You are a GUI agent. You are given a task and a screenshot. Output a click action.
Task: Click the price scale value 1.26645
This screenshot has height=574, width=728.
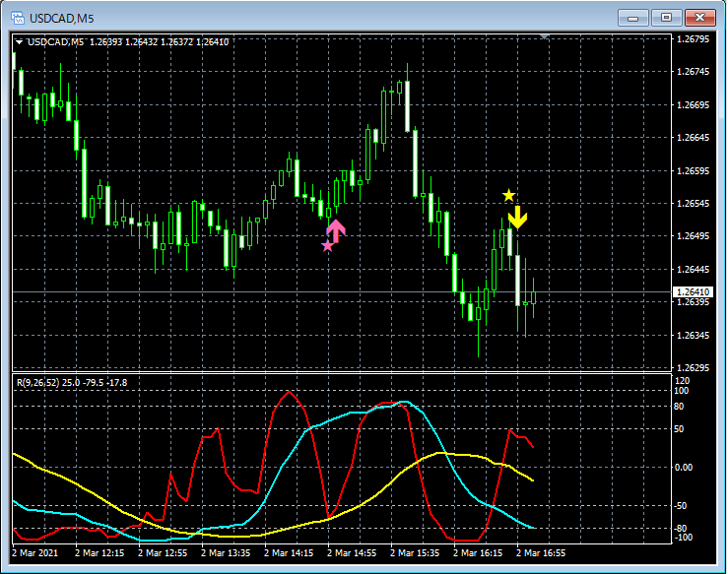[694, 138]
